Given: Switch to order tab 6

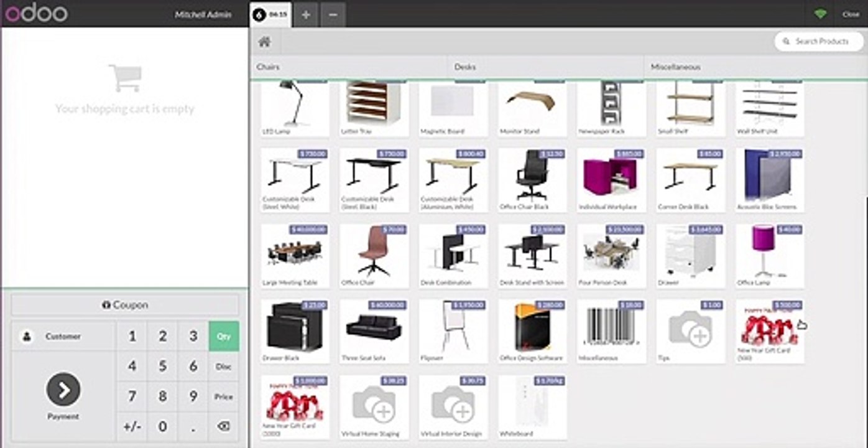Looking at the screenshot, I should (270, 14).
